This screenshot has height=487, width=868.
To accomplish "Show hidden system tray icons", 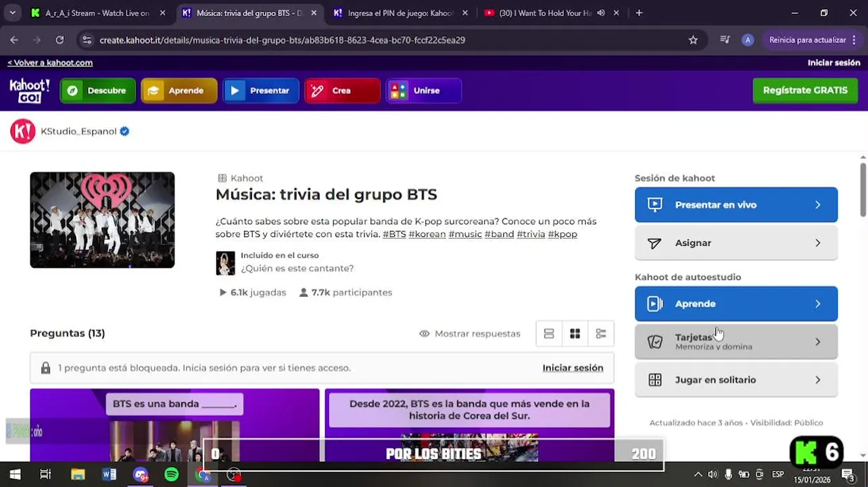I will (698, 474).
